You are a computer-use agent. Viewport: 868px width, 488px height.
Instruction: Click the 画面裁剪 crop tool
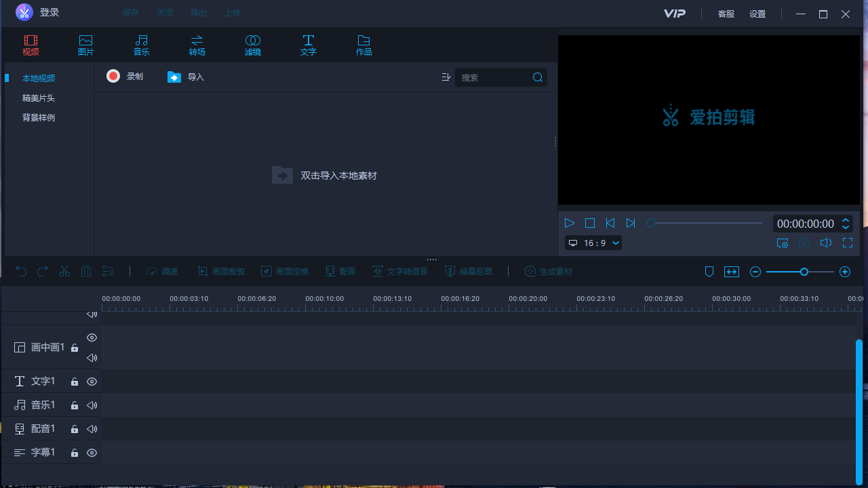[x=221, y=271]
